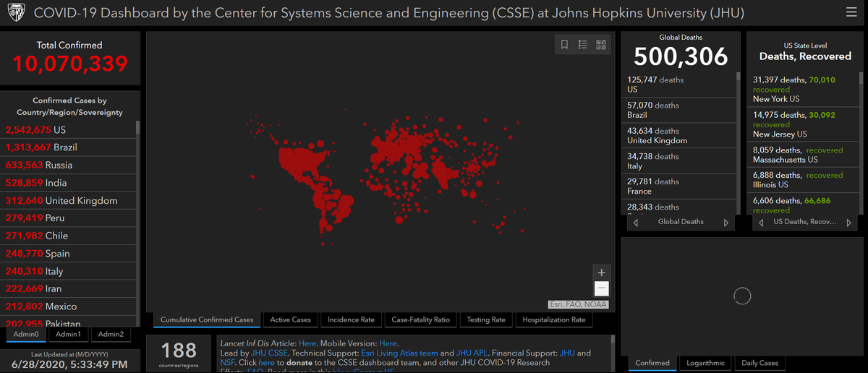Viewport: 868px width, 373px height.
Task: Select Spain row with 248,770 cases
Action: (69, 254)
